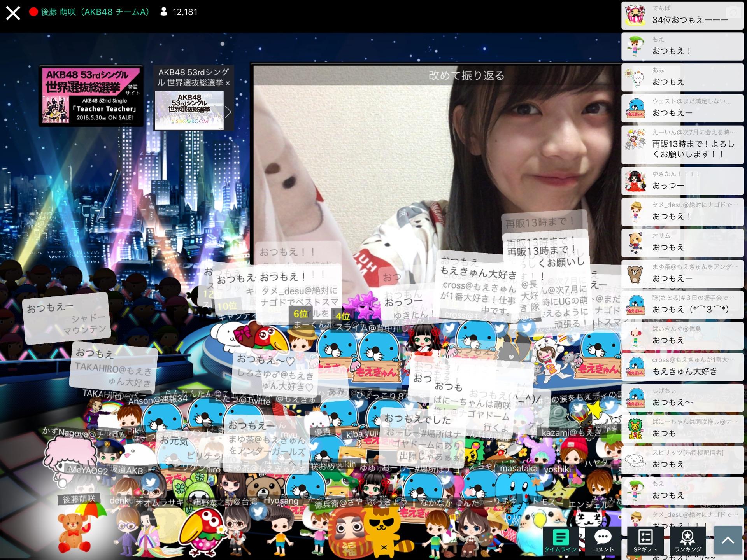Open the floating comment おつもえー by シャドーマウンテン
The width and height of the screenshot is (747, 560).
66,318
